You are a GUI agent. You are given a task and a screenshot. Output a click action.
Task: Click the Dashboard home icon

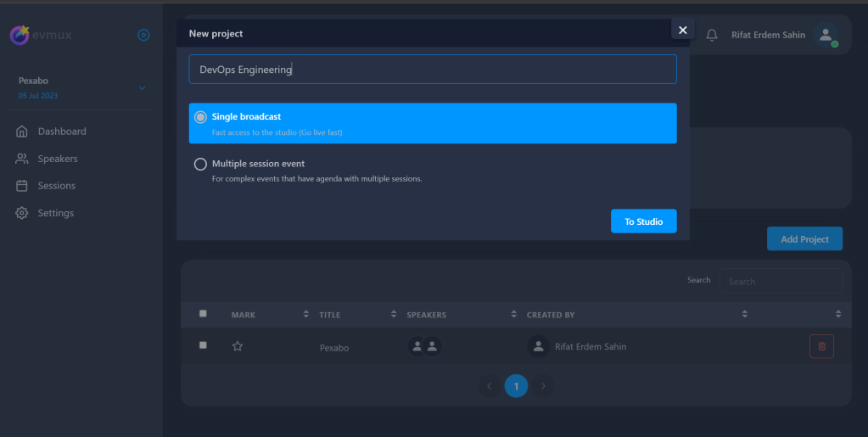pyautogui.click(x=21, y=132)
